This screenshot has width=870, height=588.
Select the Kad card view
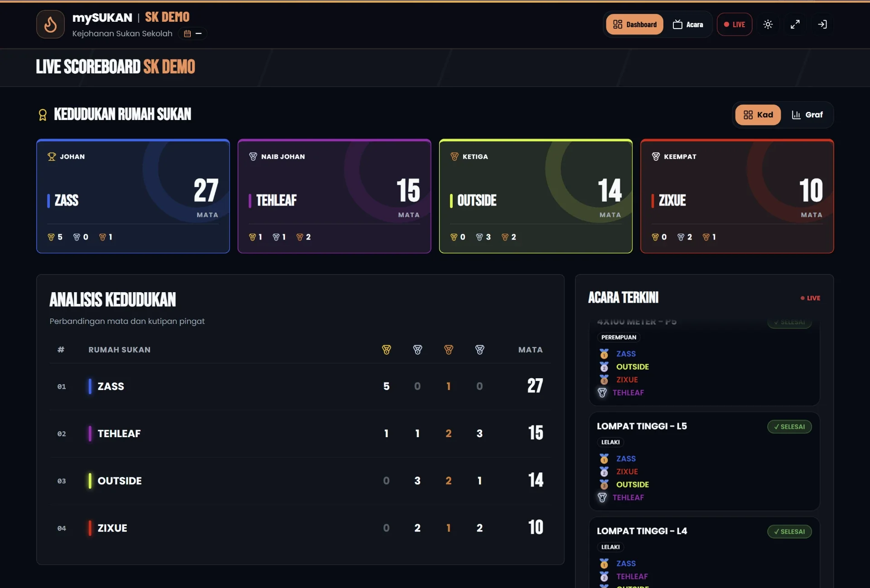[x=758, y=115]
